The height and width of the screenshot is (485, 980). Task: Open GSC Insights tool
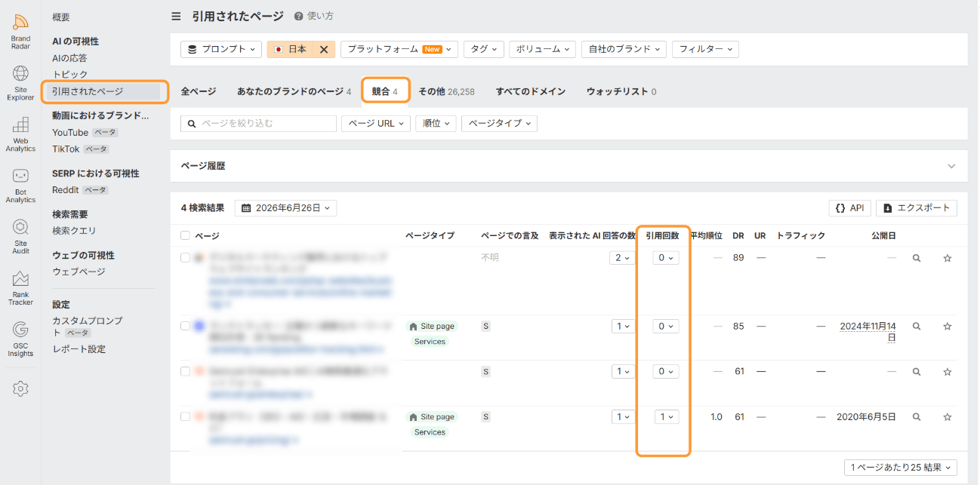(x=20, y=338)
